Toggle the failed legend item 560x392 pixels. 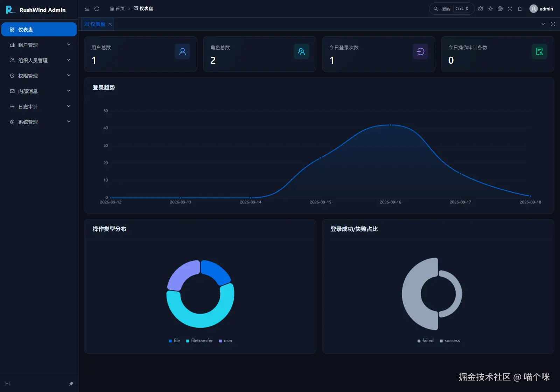click(x=426, y=341)
